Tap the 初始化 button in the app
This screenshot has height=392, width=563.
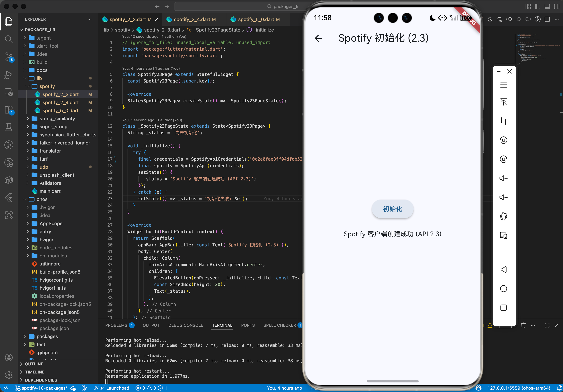coord(392,209)
